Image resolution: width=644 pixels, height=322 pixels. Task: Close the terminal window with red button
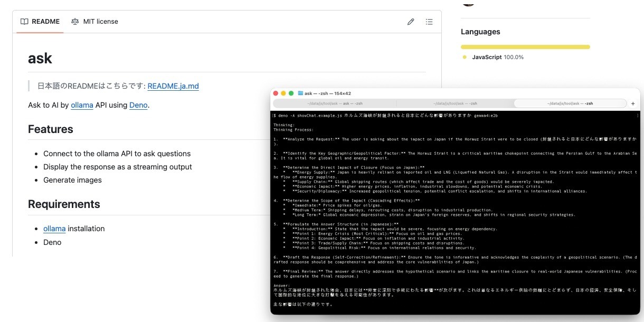(x=276, y=93)
